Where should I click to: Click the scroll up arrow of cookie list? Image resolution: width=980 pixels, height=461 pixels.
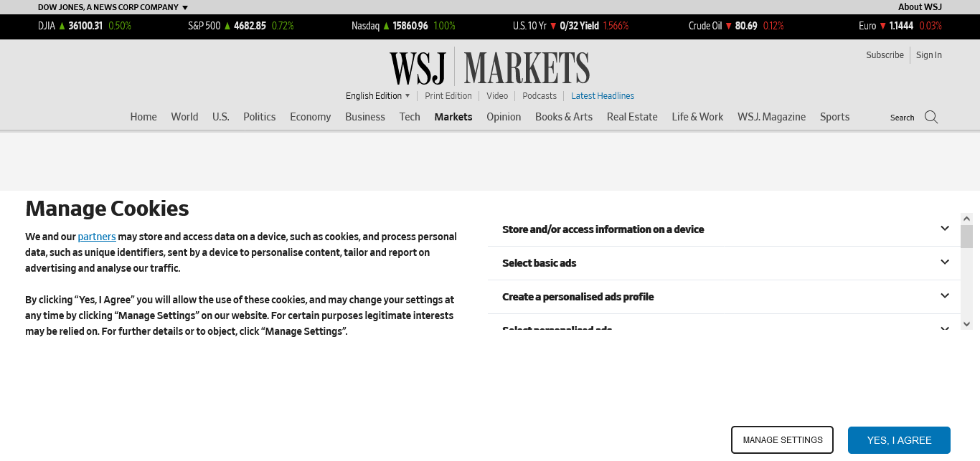click(966, 219)
